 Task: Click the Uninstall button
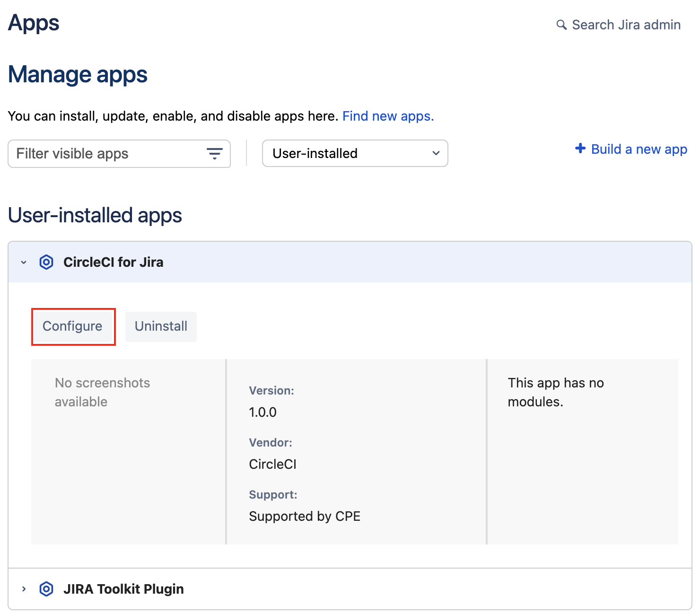point(161,326)
